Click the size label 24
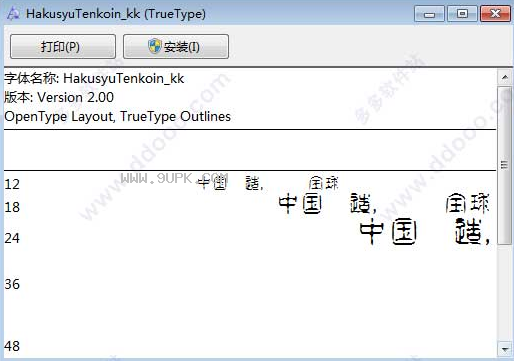This screenshot has height=361, width=514. 12,238
